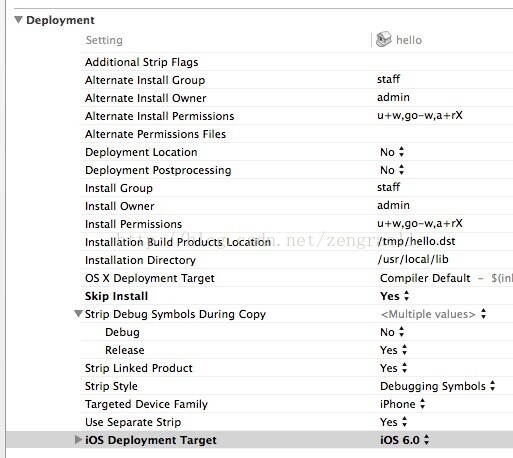Viewport: 513px width, 458px height.
Task: Select the Additional Strip Flags row
Action: click(296, 62)
